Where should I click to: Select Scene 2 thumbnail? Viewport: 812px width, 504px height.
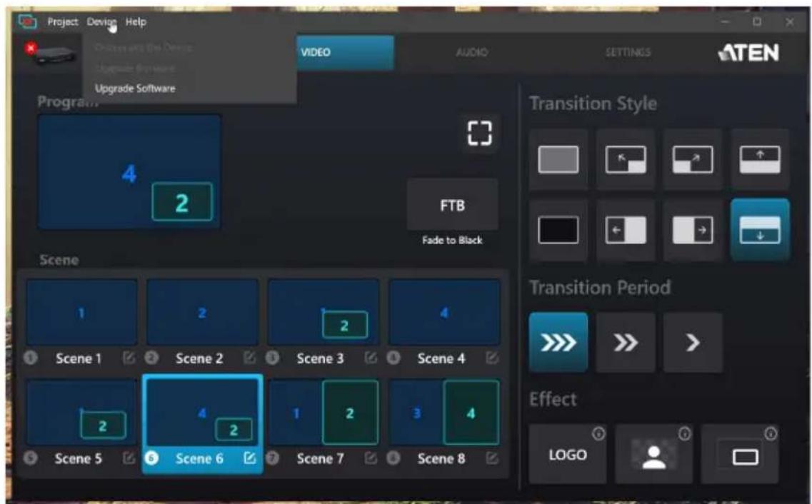(203, 313)
